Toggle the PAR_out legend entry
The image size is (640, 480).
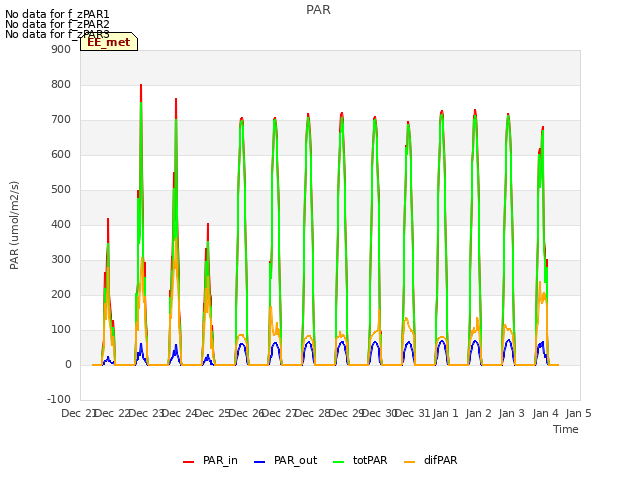(x=285, y=460)
